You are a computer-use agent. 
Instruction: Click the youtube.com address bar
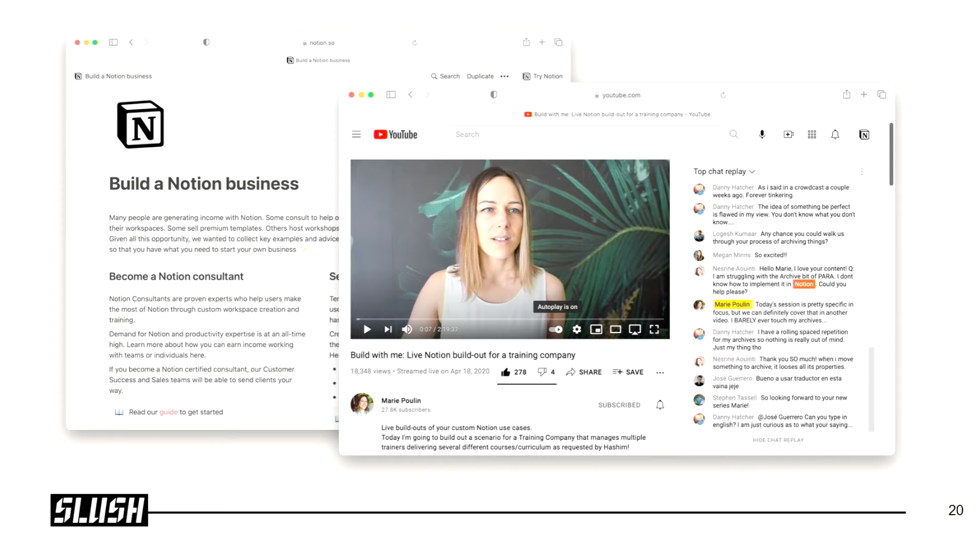(x=617, y=95)
